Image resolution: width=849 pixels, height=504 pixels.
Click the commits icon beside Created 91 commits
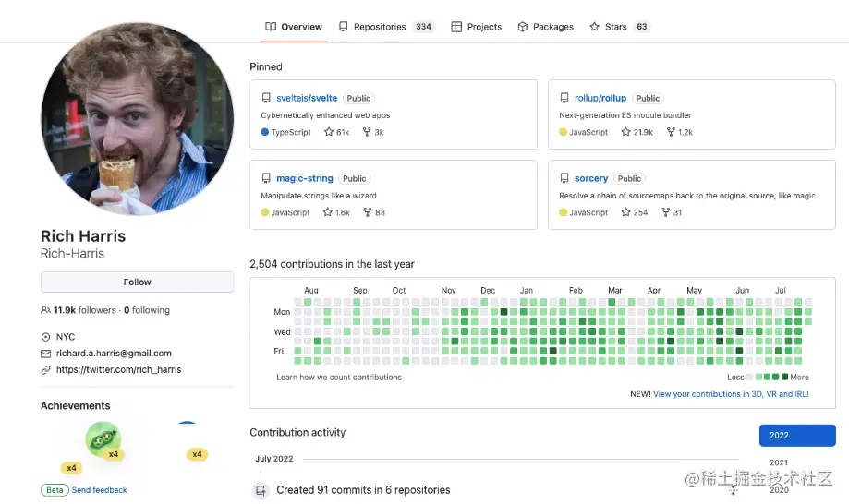[261, 490]
